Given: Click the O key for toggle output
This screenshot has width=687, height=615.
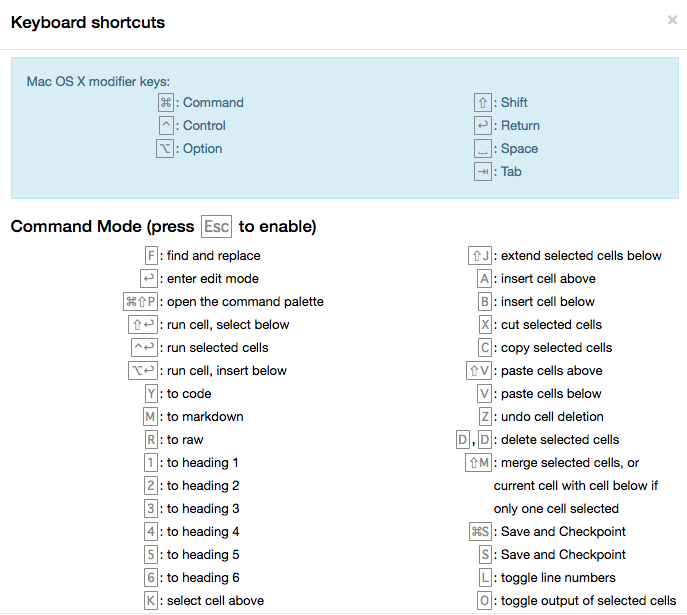Looking at the screenshot, I should 484,601.
